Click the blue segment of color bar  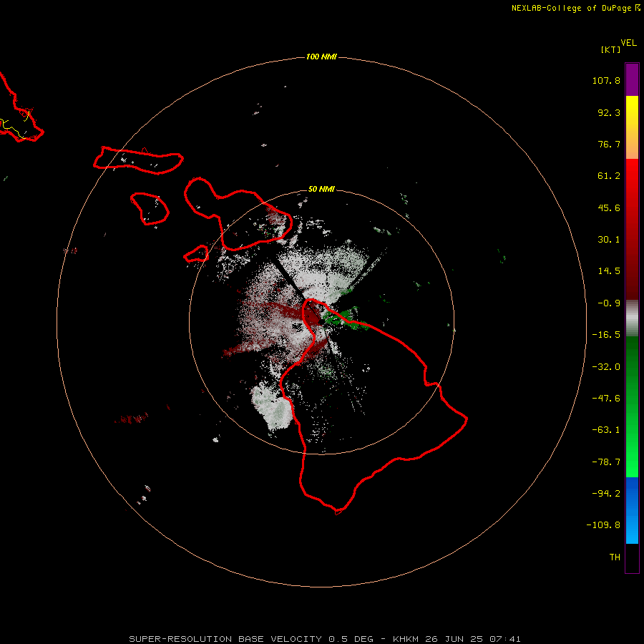pyautogui.click(x=632, y=510)
